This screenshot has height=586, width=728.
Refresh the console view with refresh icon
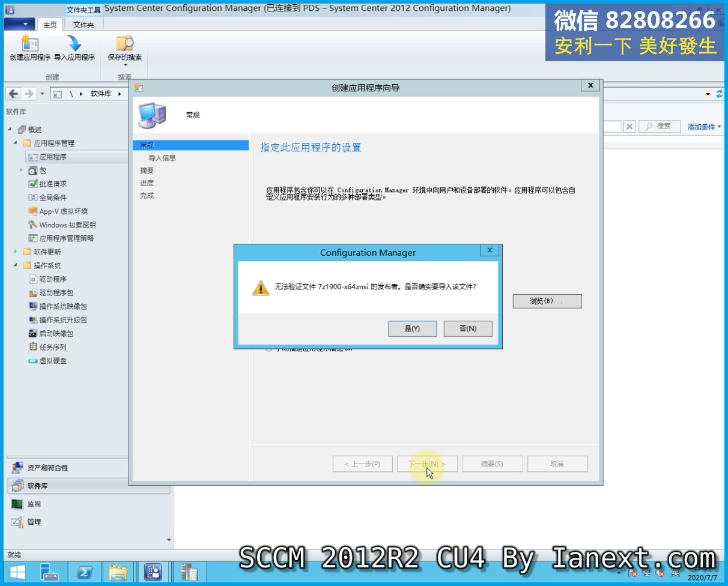pos(720,94)
